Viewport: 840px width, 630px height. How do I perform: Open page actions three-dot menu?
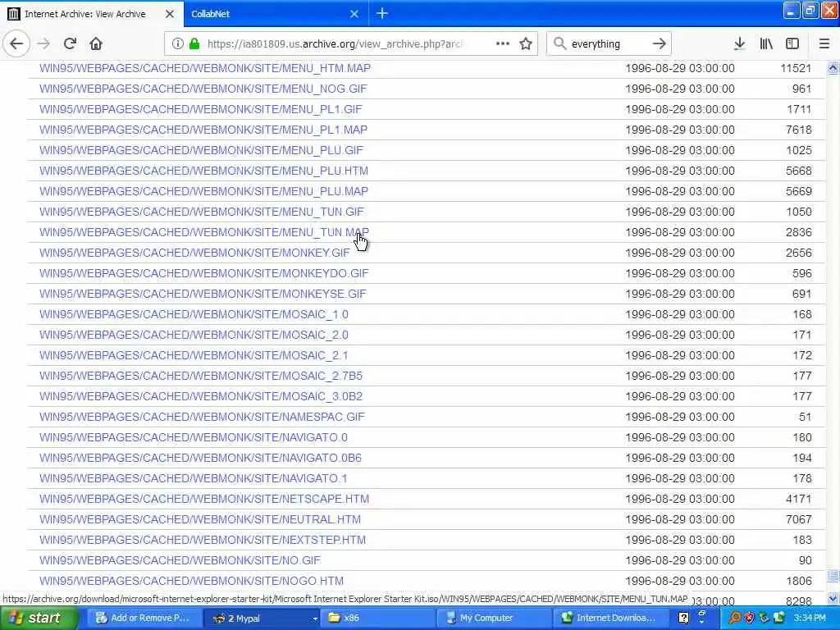(x=503, y=43)
